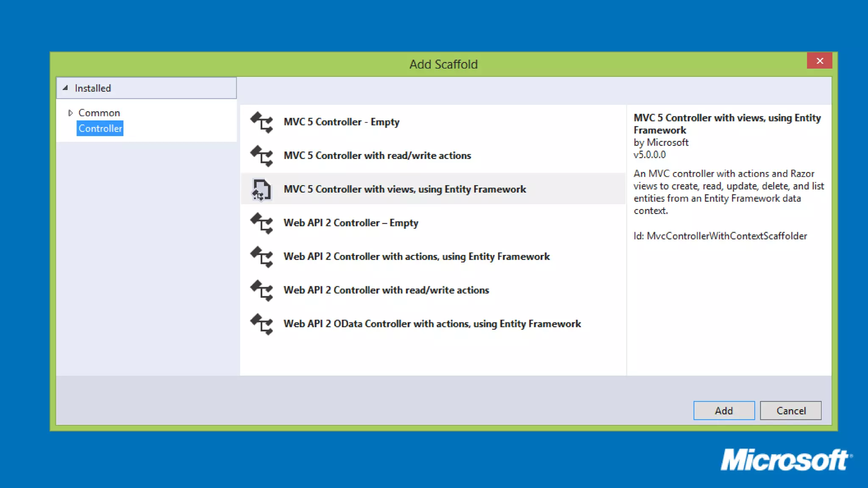Pick "Web API 2 Controller with read/write actions" text

point(386,290)
